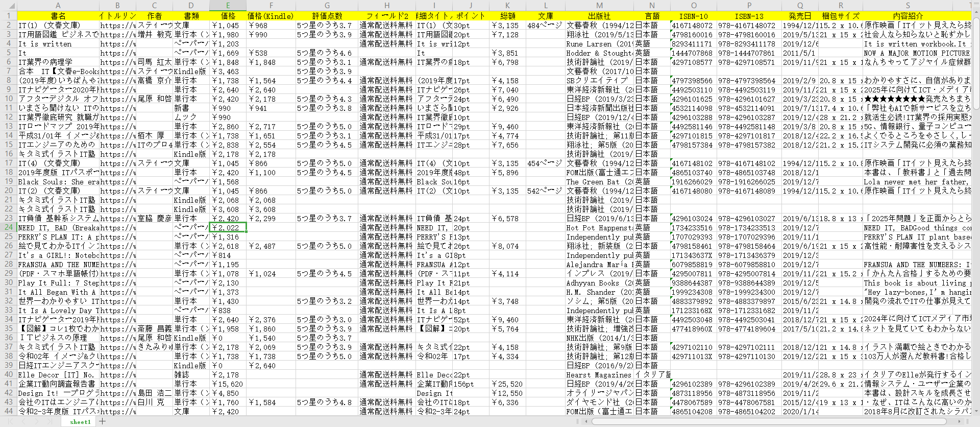Jump to last sheet navigation arrow
980x427 pixels.
[50, 421]
